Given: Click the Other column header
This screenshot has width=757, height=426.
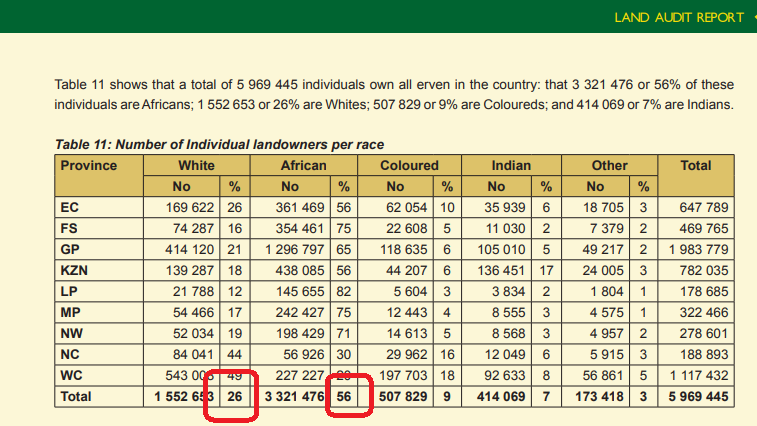Looking at the screenshot, I should [610, 166].
